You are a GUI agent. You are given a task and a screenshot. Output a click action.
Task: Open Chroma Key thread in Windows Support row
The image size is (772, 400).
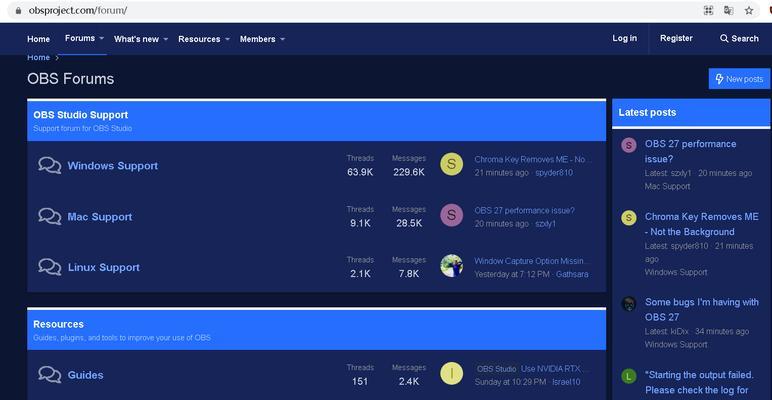[532, 159]
